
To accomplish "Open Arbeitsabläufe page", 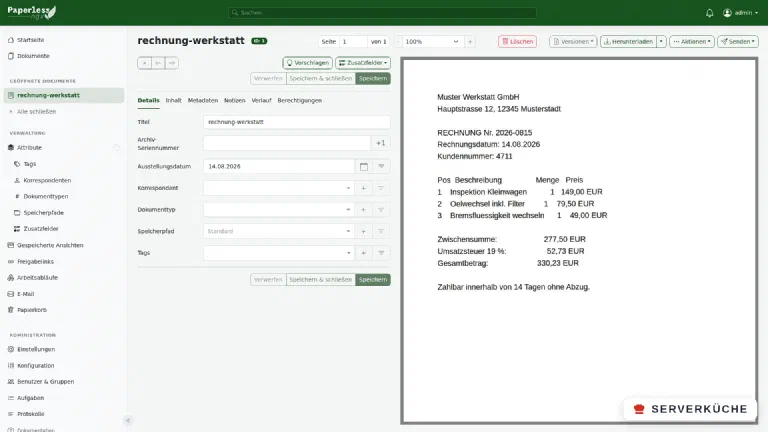I will tap(37, 278).
